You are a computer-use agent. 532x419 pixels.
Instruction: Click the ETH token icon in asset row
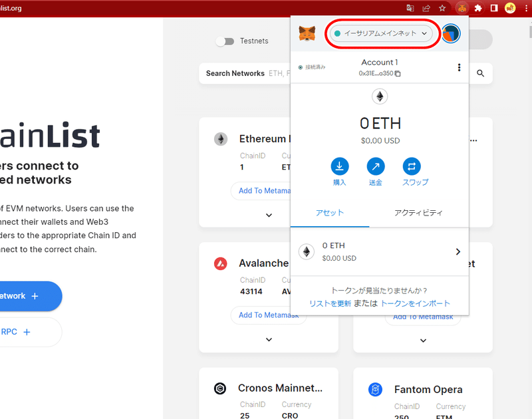(x=307, y=252)
